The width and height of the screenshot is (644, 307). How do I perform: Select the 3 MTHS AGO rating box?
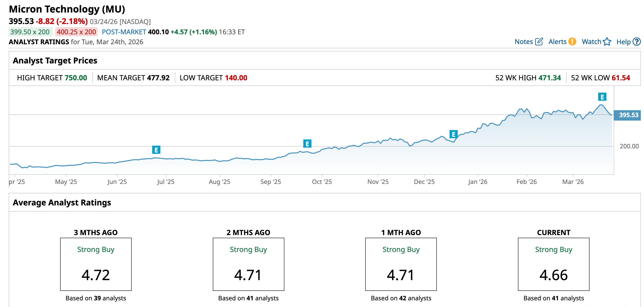coord(96,264)
